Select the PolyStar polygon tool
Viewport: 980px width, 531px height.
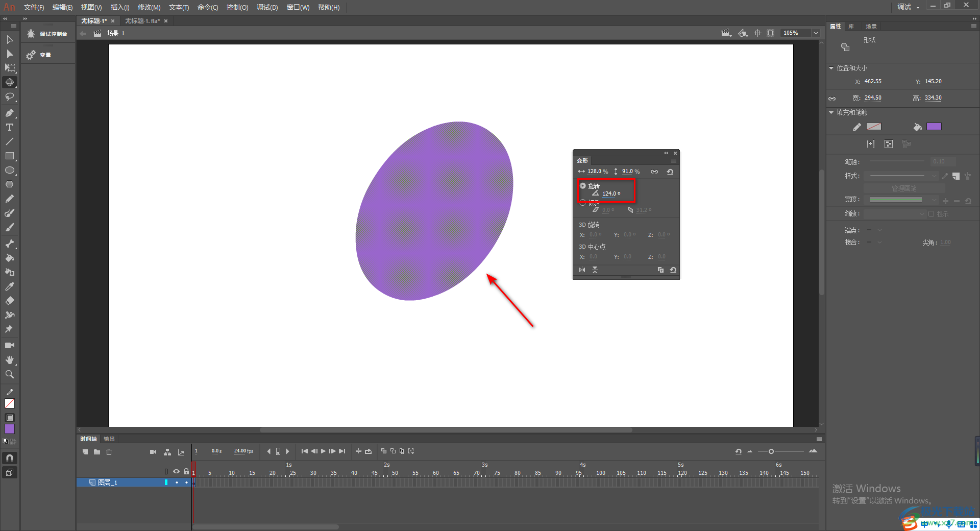(x=10, y=184)
